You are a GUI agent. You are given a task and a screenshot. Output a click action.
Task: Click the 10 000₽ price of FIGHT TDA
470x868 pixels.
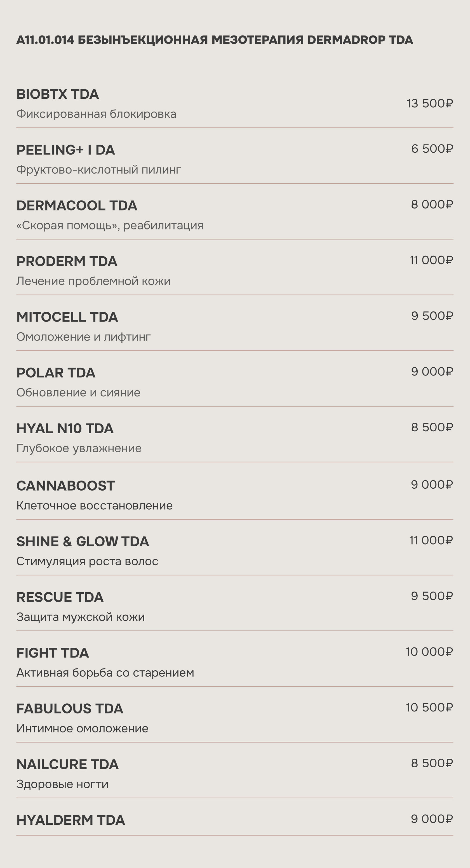(x=429, y=652)
